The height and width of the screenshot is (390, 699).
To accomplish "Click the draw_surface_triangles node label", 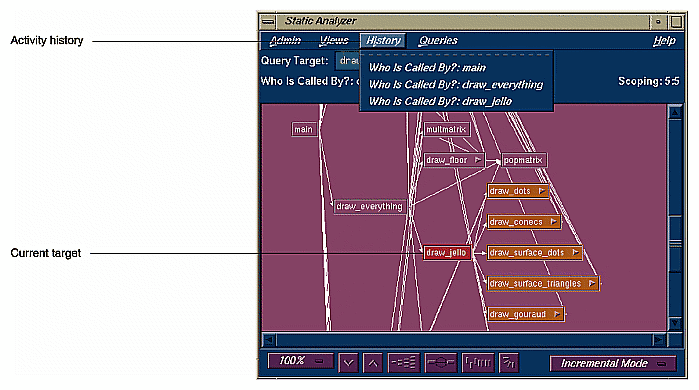I will coord(535,283).
